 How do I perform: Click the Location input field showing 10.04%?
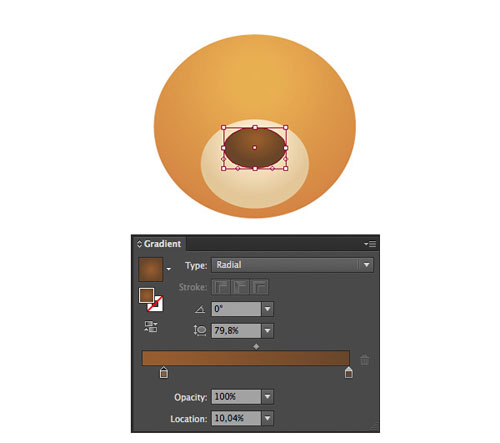coord(236,418)
